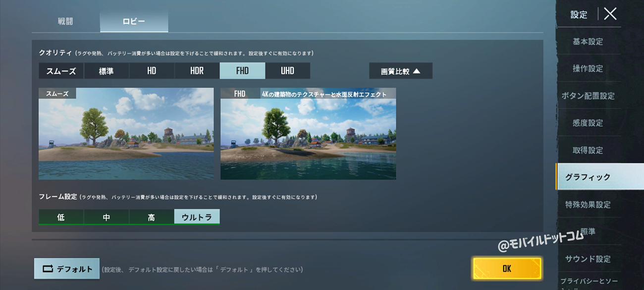The height and width of the screenshot is (290, 644).
Task: Switch to the 戦闘 tab
Action: click(x=66, y=22)
